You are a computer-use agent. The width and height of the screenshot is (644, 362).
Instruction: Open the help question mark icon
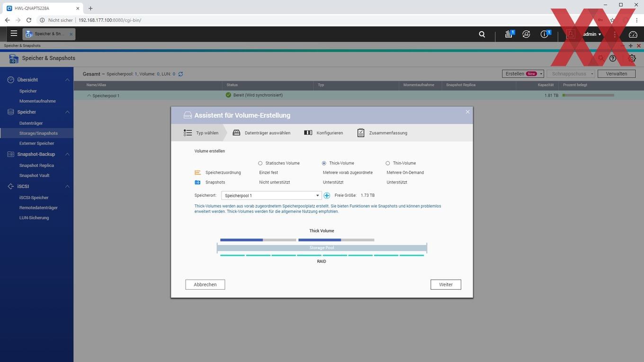613,58
